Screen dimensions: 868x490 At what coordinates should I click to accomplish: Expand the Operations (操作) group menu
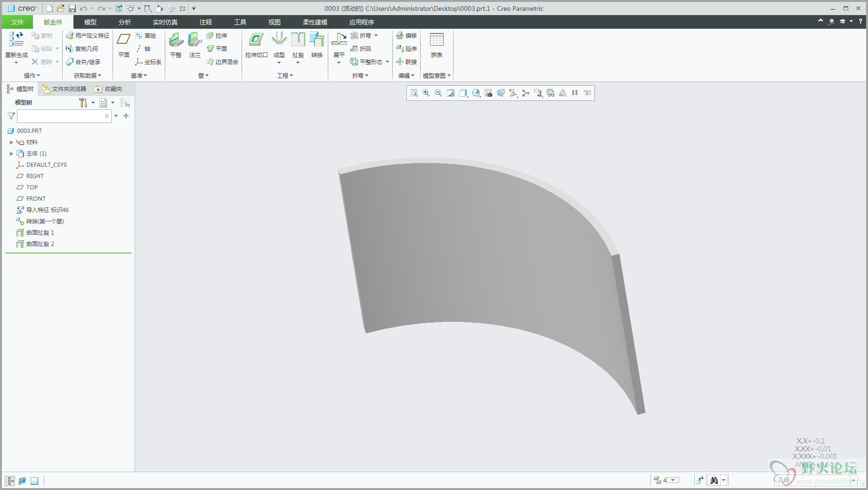32,76
